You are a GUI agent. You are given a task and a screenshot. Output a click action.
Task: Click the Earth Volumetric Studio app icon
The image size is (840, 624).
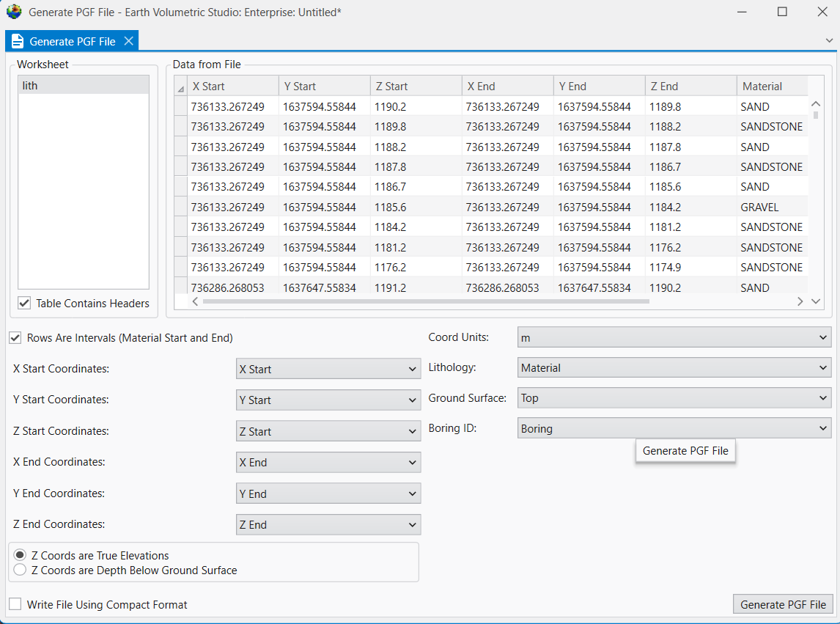[14, 12]
